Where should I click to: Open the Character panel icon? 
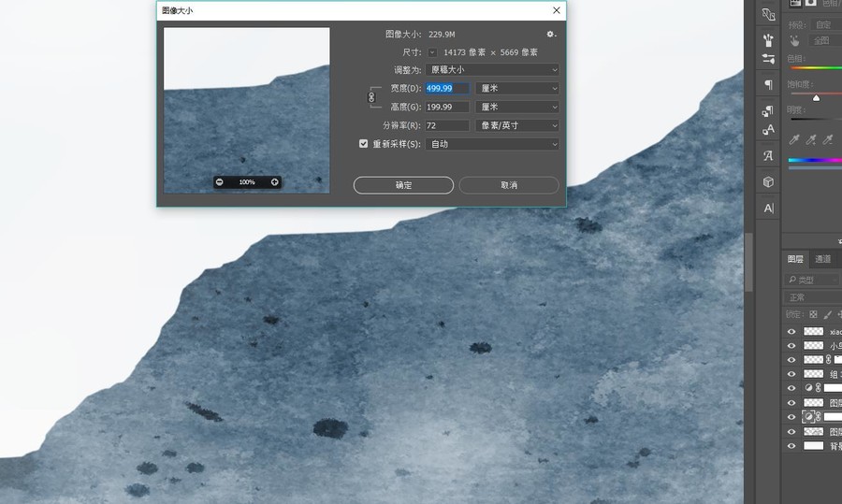[768, 209]
